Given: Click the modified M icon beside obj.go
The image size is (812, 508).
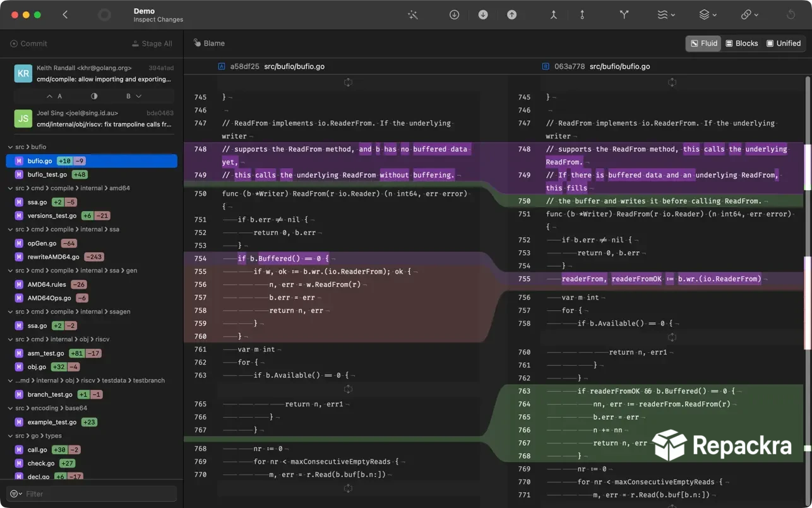Looking at the screenshot, I should 19,367.
